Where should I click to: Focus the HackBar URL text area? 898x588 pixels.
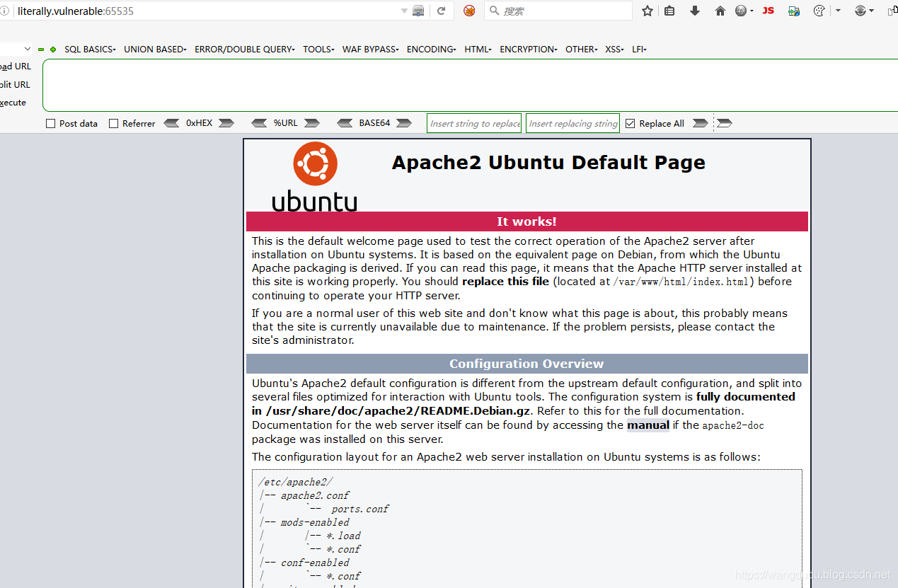(470, 86)
